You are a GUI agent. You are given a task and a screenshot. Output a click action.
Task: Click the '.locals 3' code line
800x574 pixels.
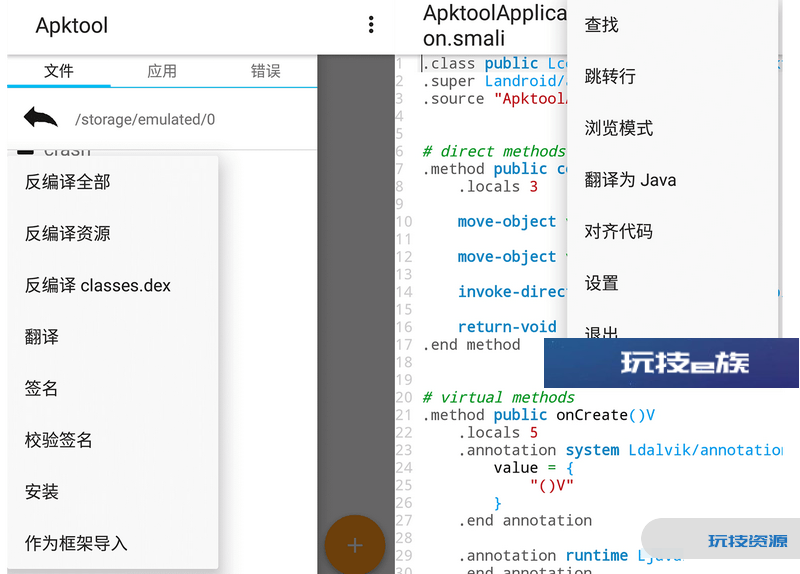(x=498, y=186)
